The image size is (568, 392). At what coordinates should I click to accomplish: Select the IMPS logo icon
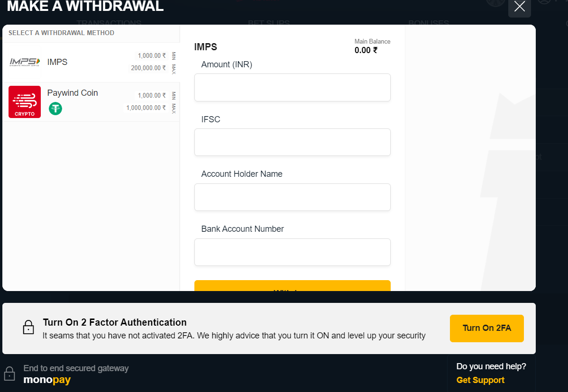(x=25, y=62)
